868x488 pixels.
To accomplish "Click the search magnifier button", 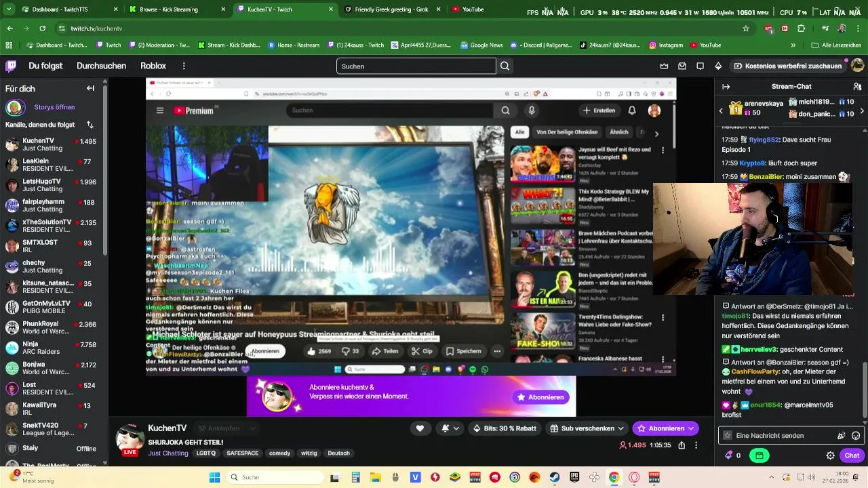I will point(505,66).
